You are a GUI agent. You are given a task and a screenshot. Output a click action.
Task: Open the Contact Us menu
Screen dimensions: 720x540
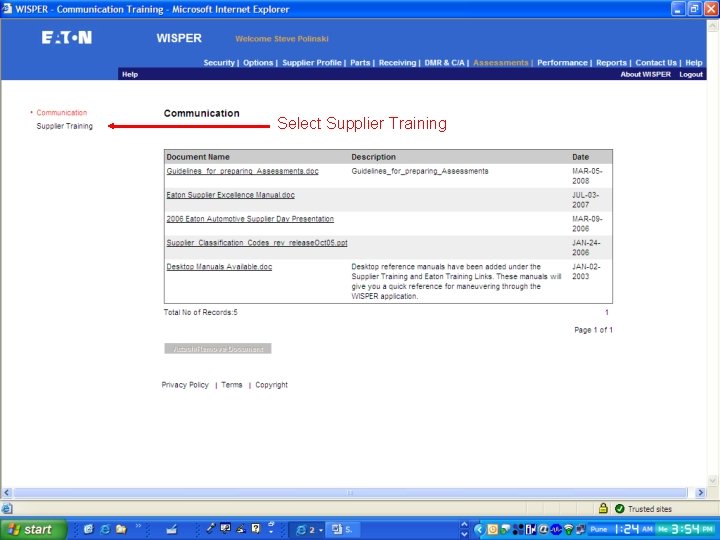(656, 62)
